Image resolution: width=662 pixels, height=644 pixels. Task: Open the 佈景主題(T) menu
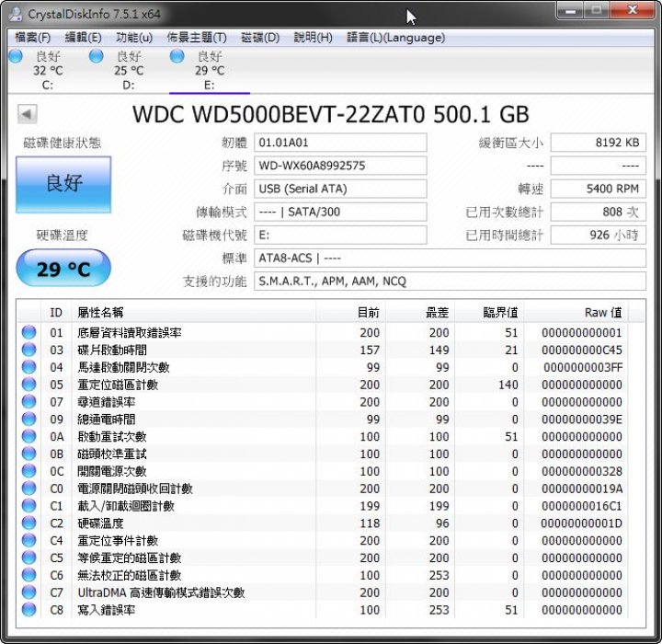coord(197,38)
